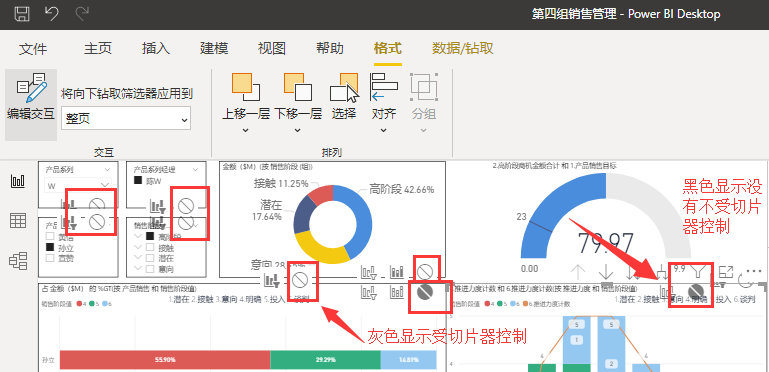Open the Model relationships view in sidebar
Screen dimensions: 769x372
[18, 260]
